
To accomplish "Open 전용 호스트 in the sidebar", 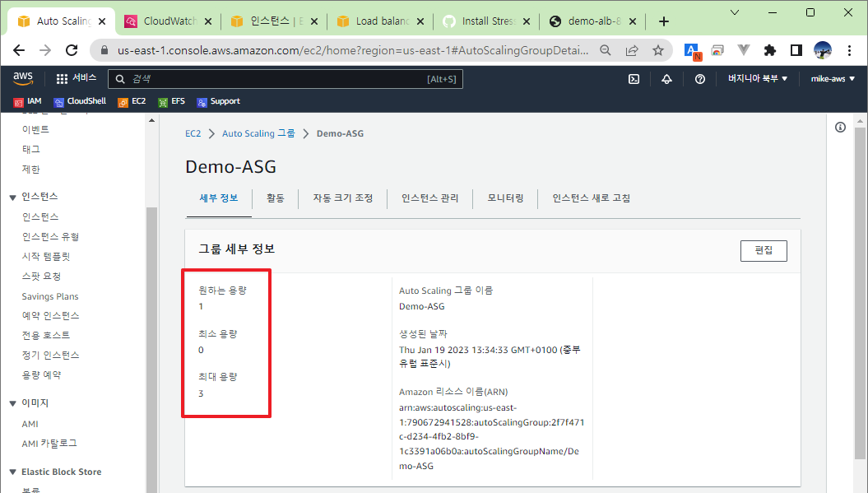I will (46, 335).
